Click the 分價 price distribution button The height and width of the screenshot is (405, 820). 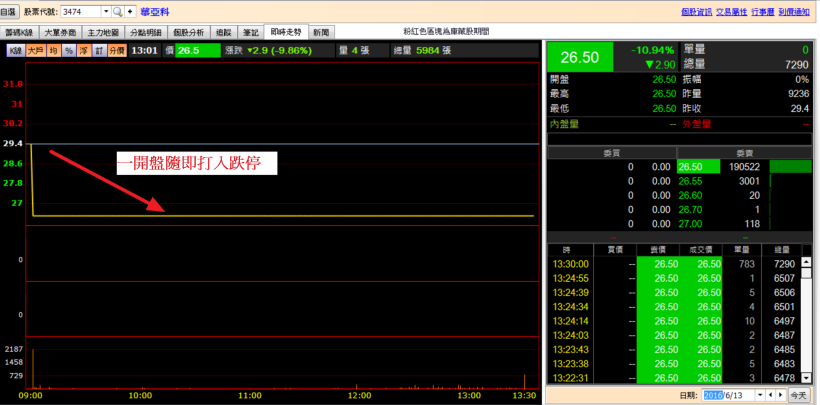click(117, 50)
